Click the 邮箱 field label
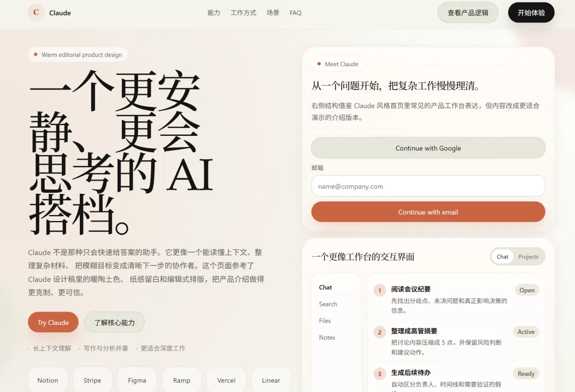Screen dimensions: 575x392 [x=317, y=168]
